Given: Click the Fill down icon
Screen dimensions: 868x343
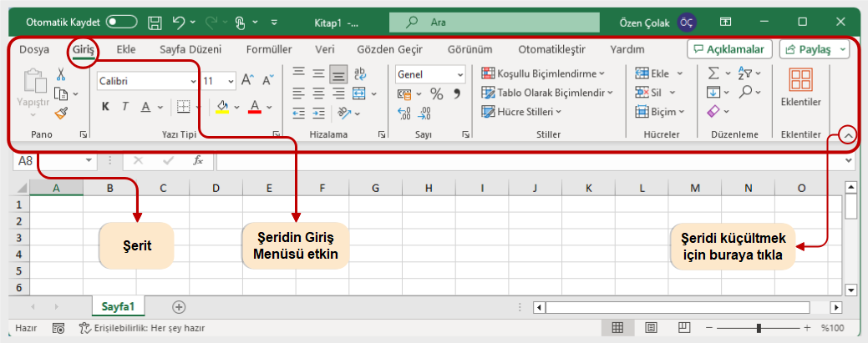Looking at the screenshot, I should click(714, 92).
